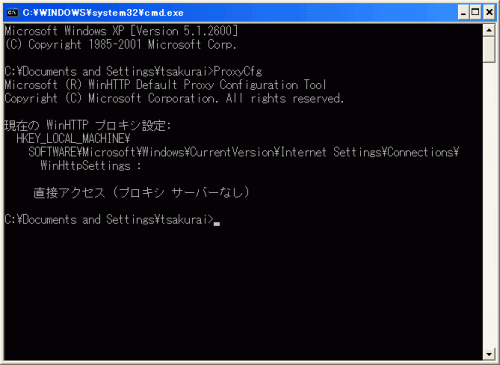Click the SOFTWARE\Microsoft\Windows registry path line
The image size is (500, 365).
pyautogui.click(x=244, y=152)
